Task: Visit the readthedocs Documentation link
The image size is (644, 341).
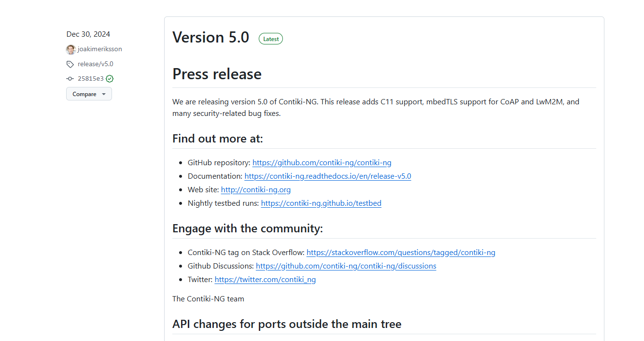Action: coord(327,176)
